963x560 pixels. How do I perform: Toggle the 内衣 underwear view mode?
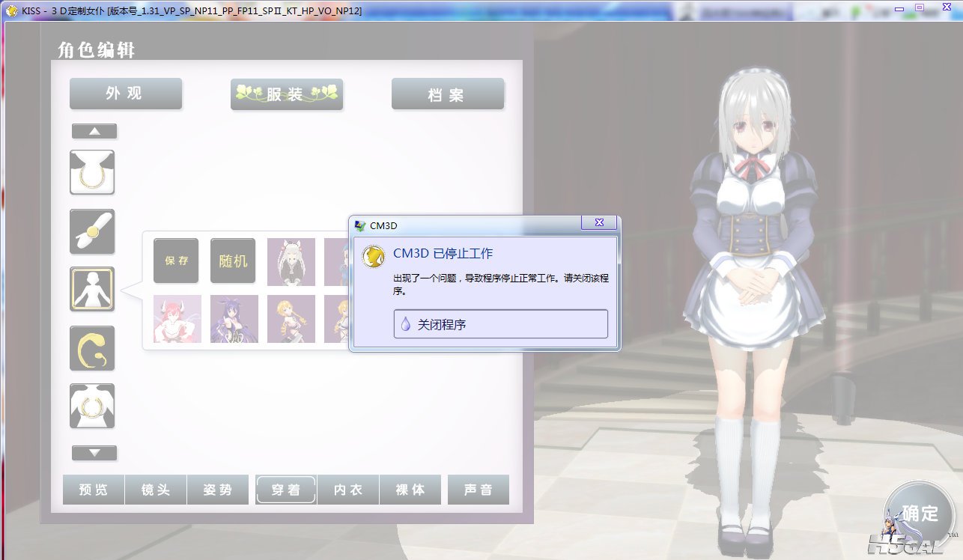click(348, 490)
